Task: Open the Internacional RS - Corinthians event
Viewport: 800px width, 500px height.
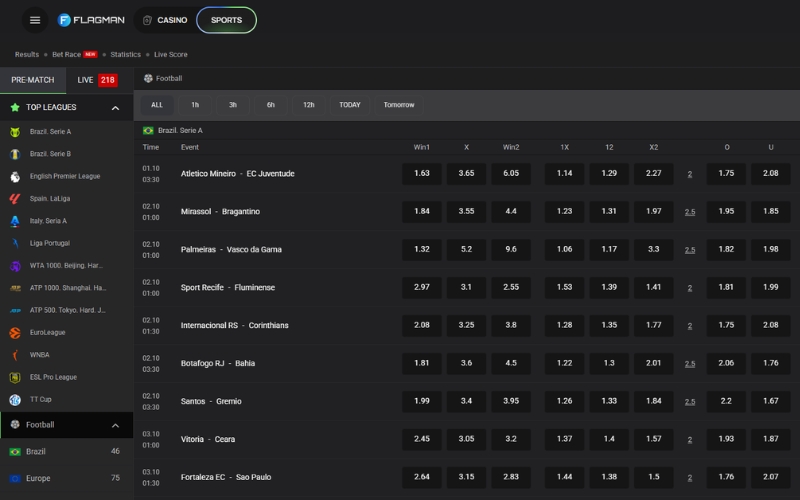Action: coord(235,326)
